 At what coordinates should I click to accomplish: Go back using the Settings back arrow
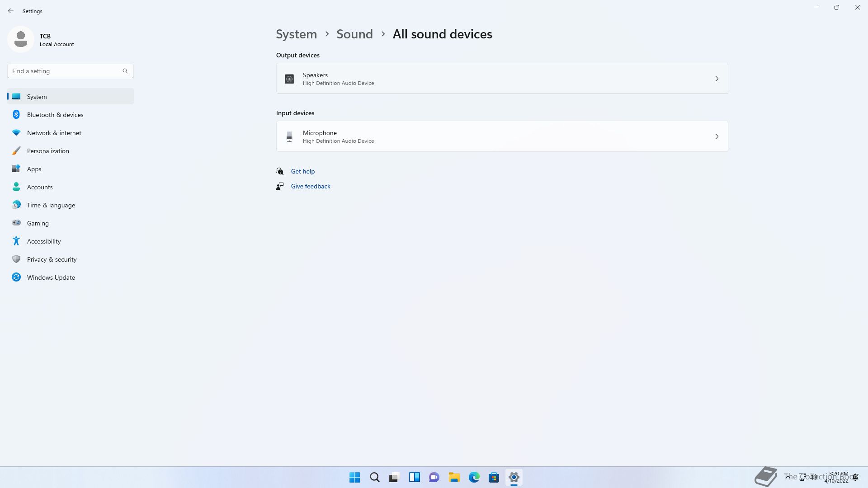(11, 11)
